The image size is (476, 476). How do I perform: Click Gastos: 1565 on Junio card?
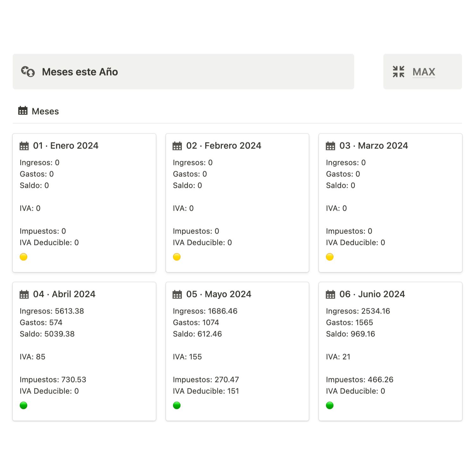(349, 322)
